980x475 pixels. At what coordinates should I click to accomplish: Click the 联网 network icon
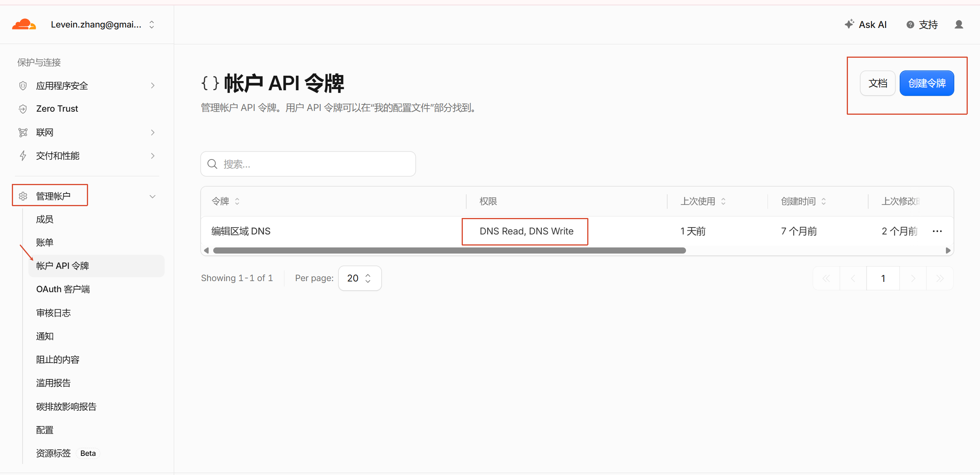[23, 132]
